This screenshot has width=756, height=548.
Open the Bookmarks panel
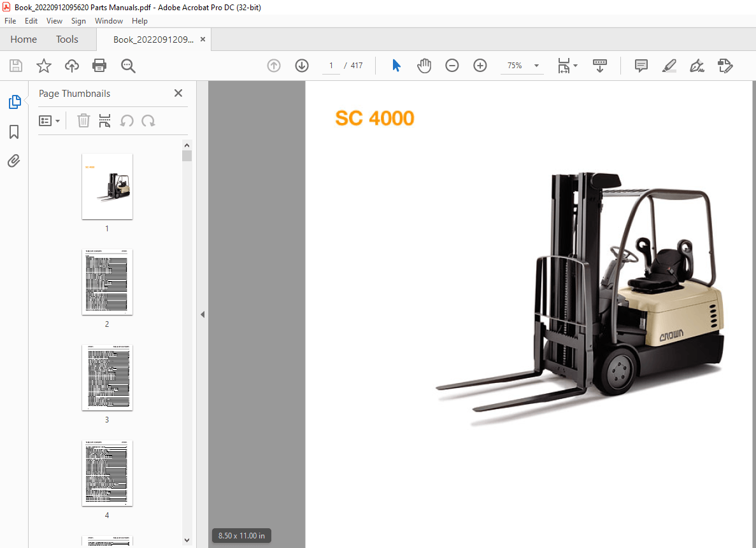[13, 131]
